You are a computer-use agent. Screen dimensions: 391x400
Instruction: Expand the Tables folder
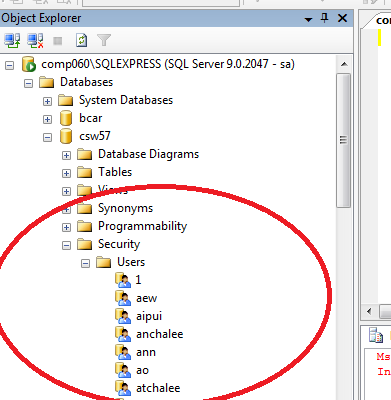(x=66, y=173)
